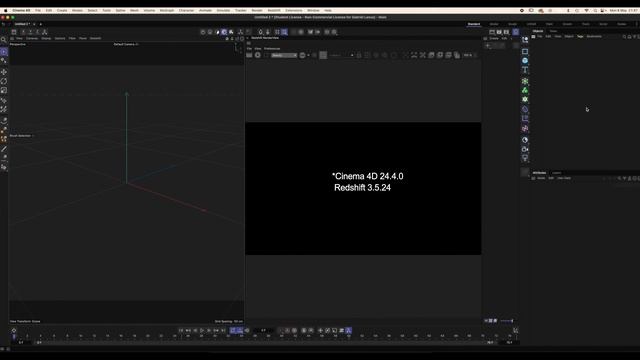Toggle the highlighted autokeying button beside record

pos(240,330)
